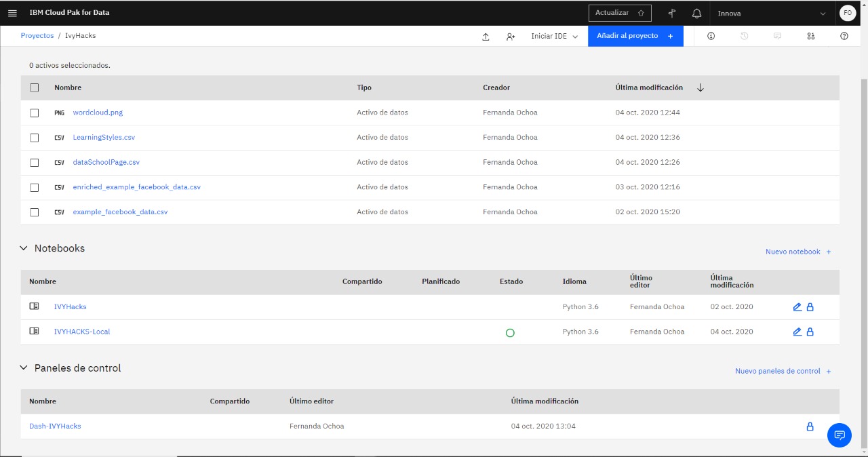Open the Innova account dropdown

pyautogui.click(x=772, y=13)
